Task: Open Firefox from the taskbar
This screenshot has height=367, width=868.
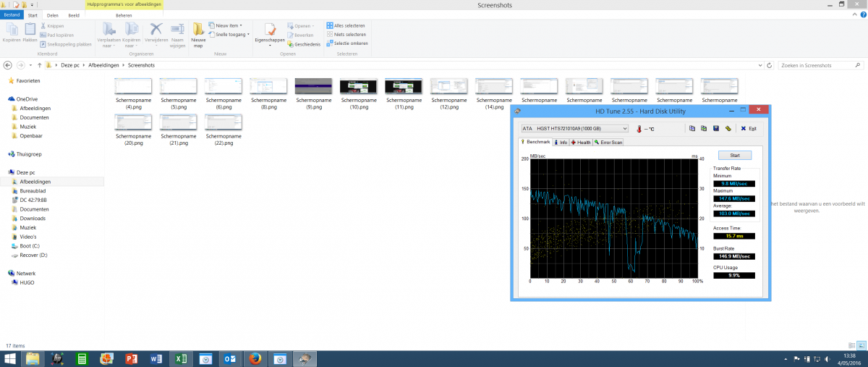Action: tap(255, 358)
